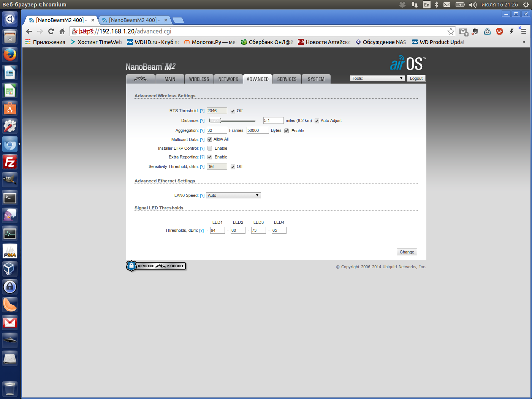Screen dimensions: 532x399
Task: Click the LED4 threshold field
Action: pyautogui.click(x=279, y=230)
